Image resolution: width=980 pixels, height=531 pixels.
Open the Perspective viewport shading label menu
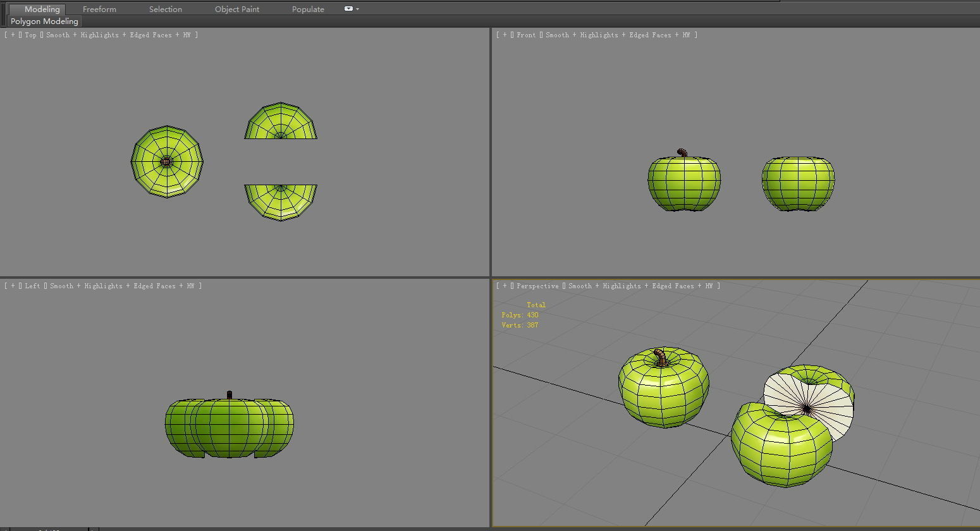[x=640, y=286]
